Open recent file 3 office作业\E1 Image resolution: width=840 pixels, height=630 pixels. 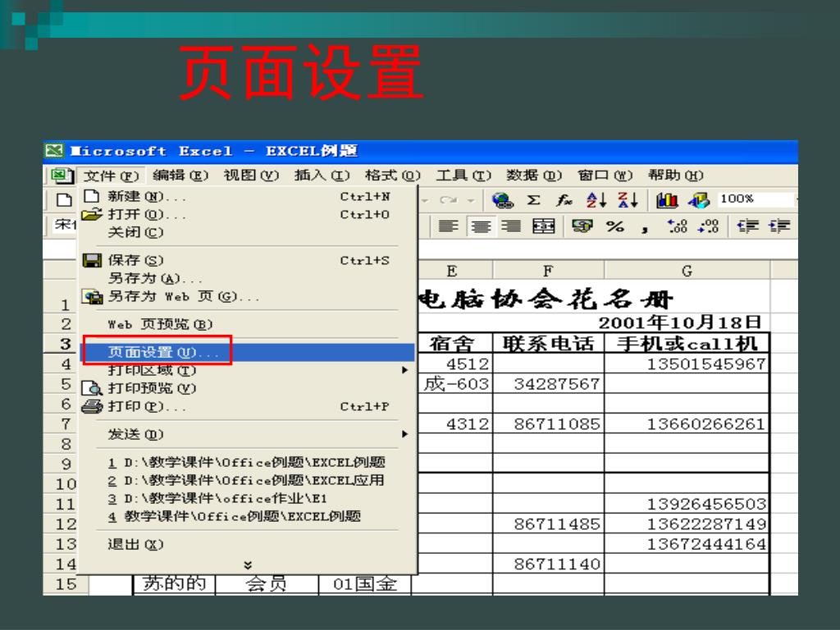247,499
